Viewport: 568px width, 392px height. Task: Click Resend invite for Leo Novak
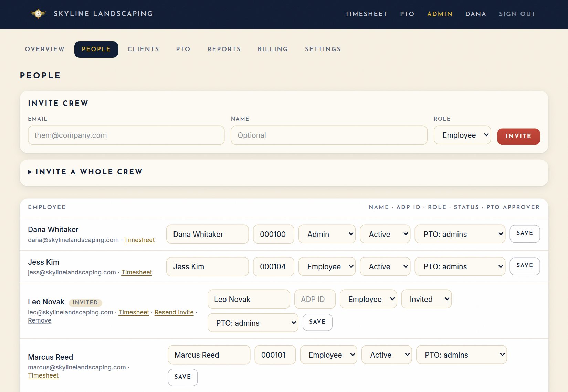pyautogui.click(x=174, y=312)
